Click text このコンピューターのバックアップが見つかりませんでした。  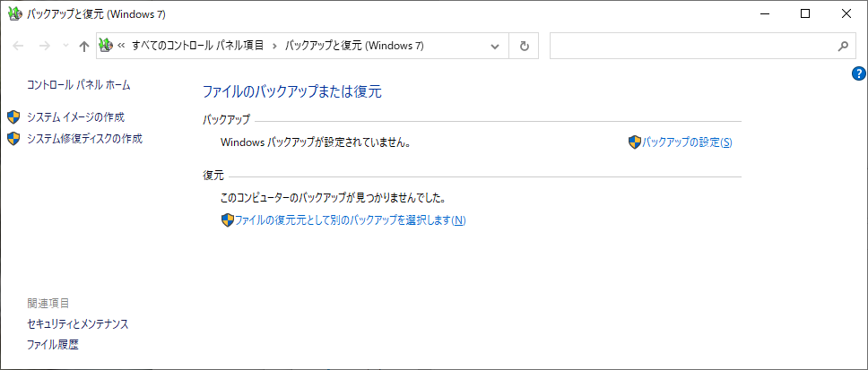point(334,197)
